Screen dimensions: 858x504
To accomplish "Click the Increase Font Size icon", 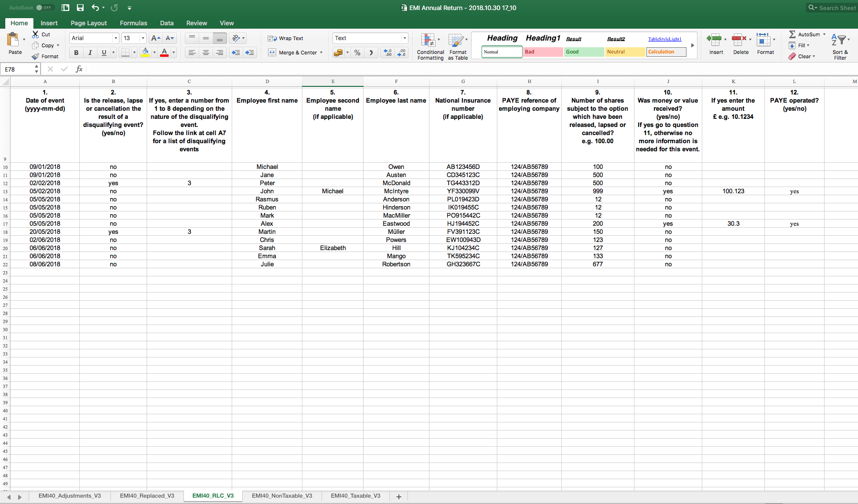I will pyautogui.click(x=155, y=38).
